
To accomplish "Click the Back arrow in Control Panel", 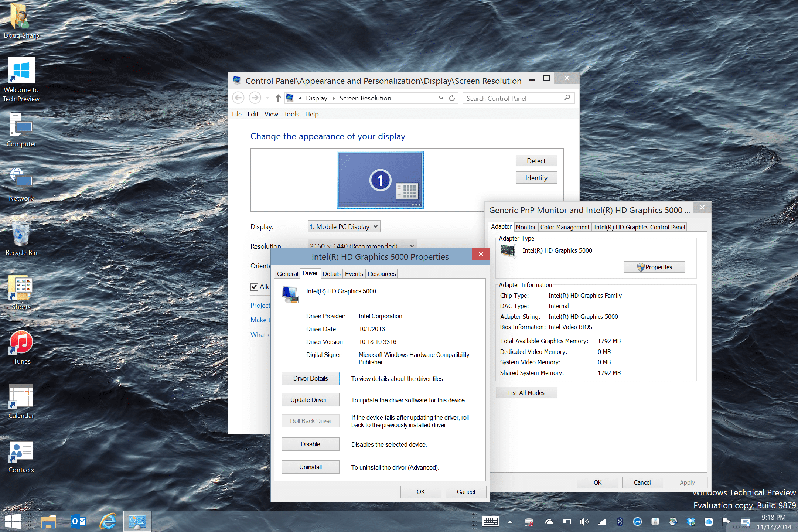I will [x=238, y=98].
